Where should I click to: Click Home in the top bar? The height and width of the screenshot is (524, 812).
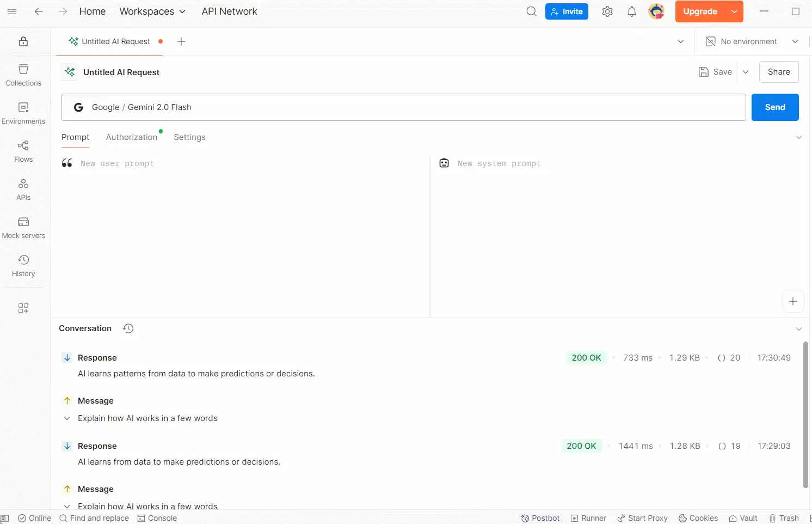pyautogui.click(x=93, y=11)
